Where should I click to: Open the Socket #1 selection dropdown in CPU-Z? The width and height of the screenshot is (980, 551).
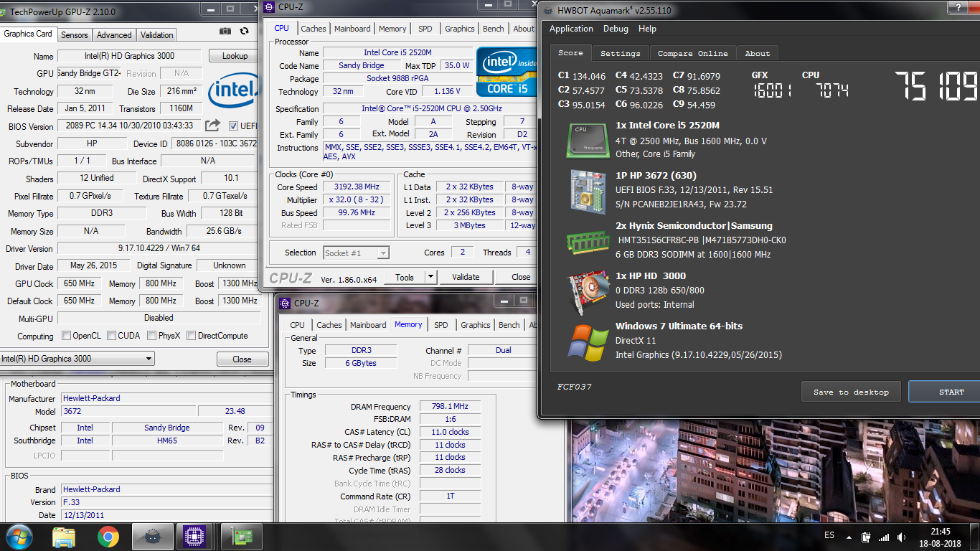[x=357, y=253]
